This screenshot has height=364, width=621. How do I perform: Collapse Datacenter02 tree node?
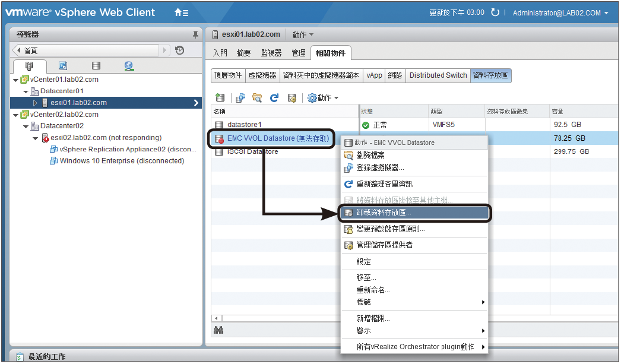pos(26,126)
